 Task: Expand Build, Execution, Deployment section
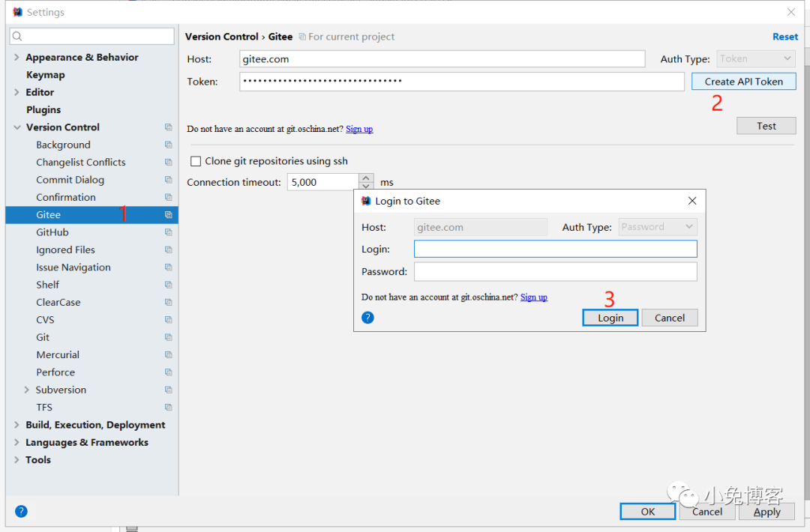click(x=16, y=425)
